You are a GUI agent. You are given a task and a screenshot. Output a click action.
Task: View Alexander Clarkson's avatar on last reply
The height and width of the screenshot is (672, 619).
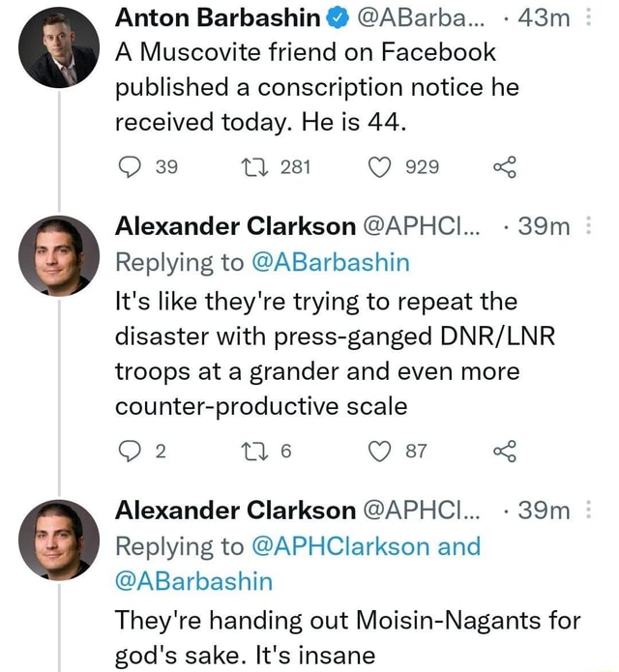pyautogui.click(x=59, y=541)
